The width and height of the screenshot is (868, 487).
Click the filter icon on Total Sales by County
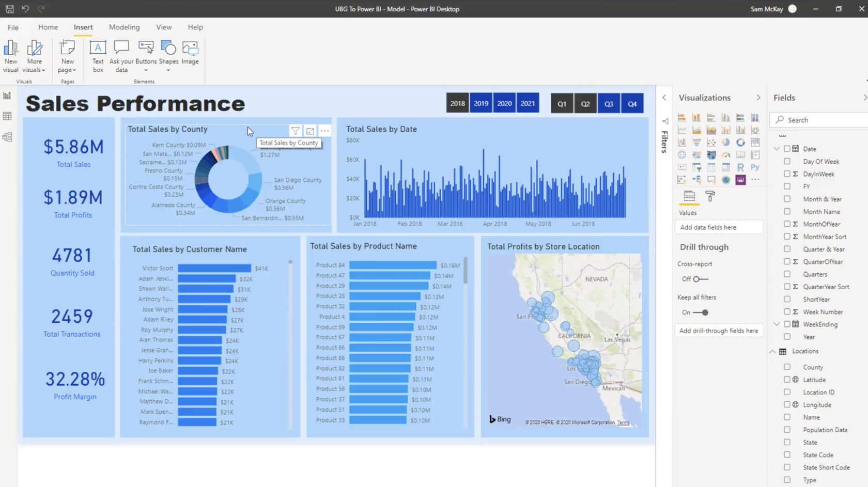coord(296,131)
